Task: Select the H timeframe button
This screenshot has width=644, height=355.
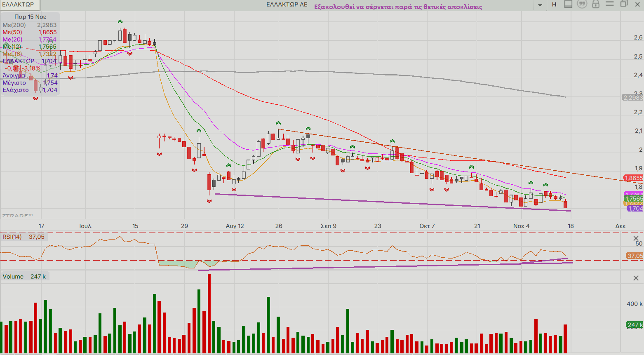Action: (x=554, y=5)
